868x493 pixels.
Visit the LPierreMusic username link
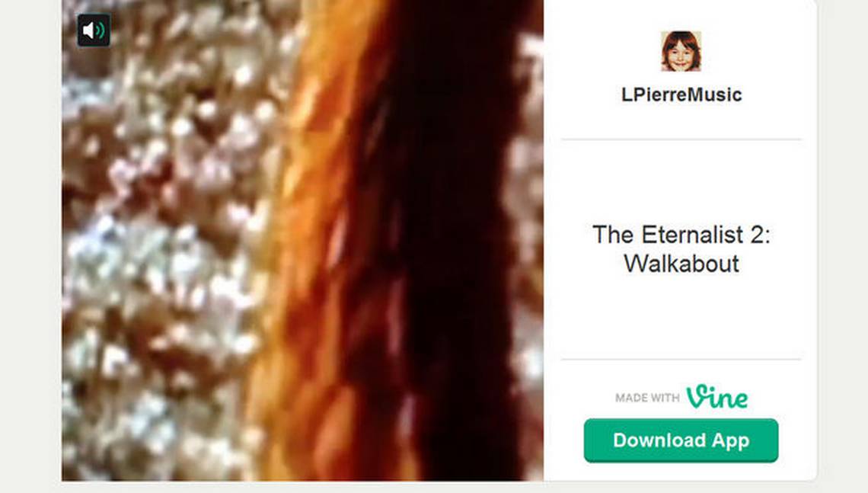pos(681,94)
